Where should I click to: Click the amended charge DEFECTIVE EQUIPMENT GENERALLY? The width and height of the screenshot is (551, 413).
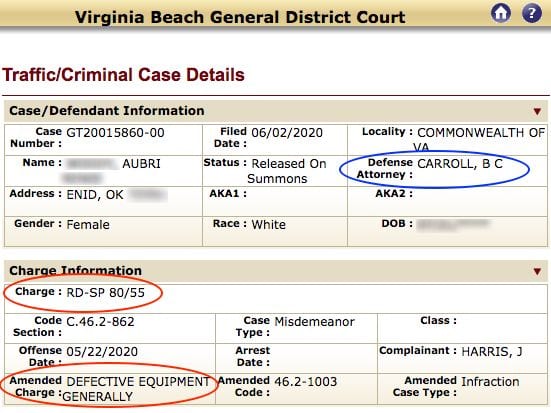coord(136,389)
